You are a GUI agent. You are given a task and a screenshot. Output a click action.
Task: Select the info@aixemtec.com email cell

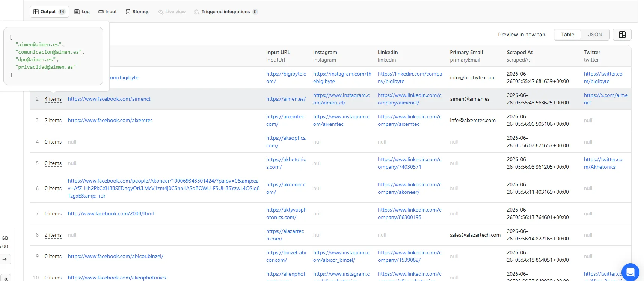tap(473, 120)
